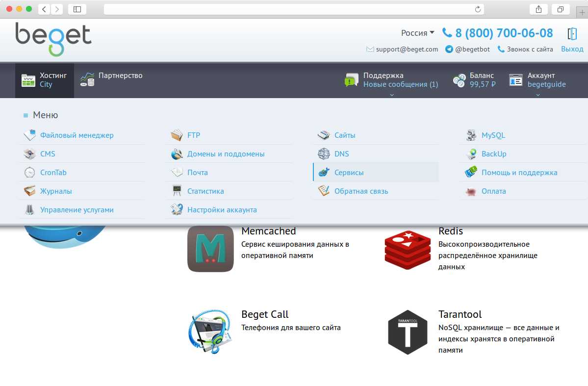This screenshot has height=386, width=588.
Task: Click the Баланс coins icon
Action: (460, 80)
